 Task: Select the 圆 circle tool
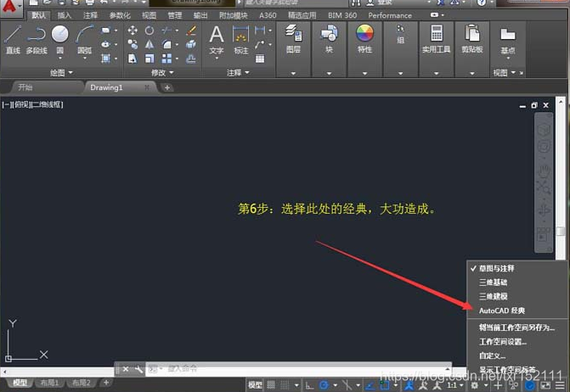(x=60, y=34)
